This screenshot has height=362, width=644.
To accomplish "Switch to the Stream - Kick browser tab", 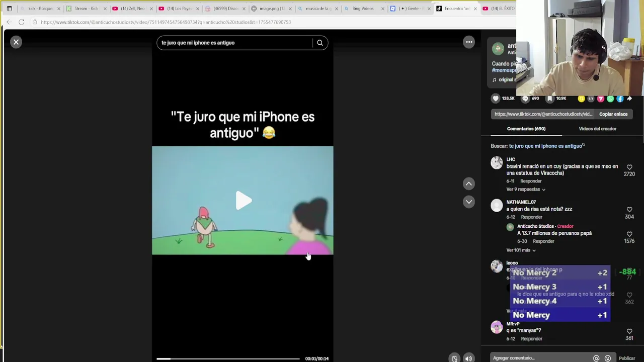I will tap(86, 9).
